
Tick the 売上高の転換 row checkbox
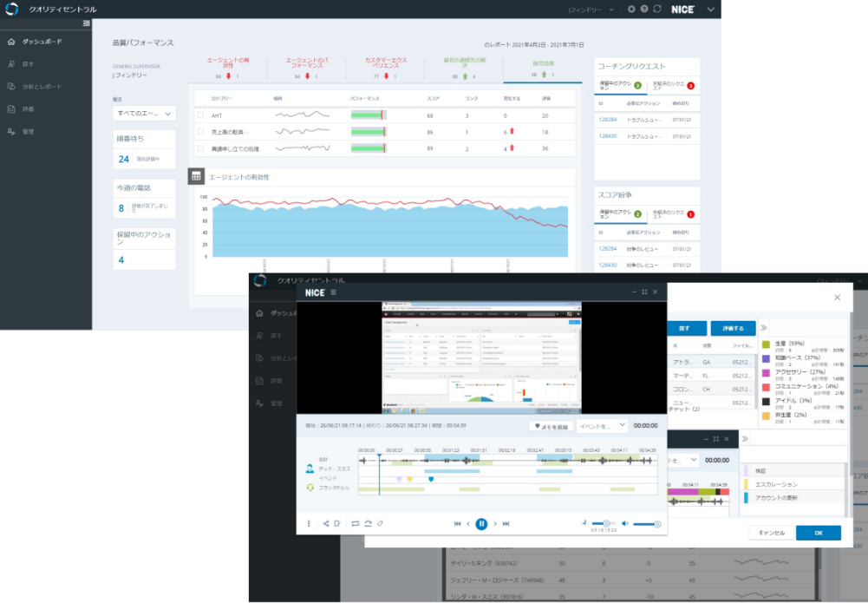tap(201, 132)
